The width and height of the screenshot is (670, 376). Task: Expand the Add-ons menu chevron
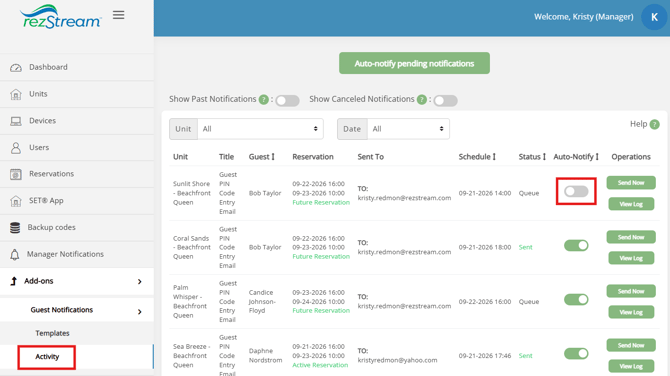139,282
